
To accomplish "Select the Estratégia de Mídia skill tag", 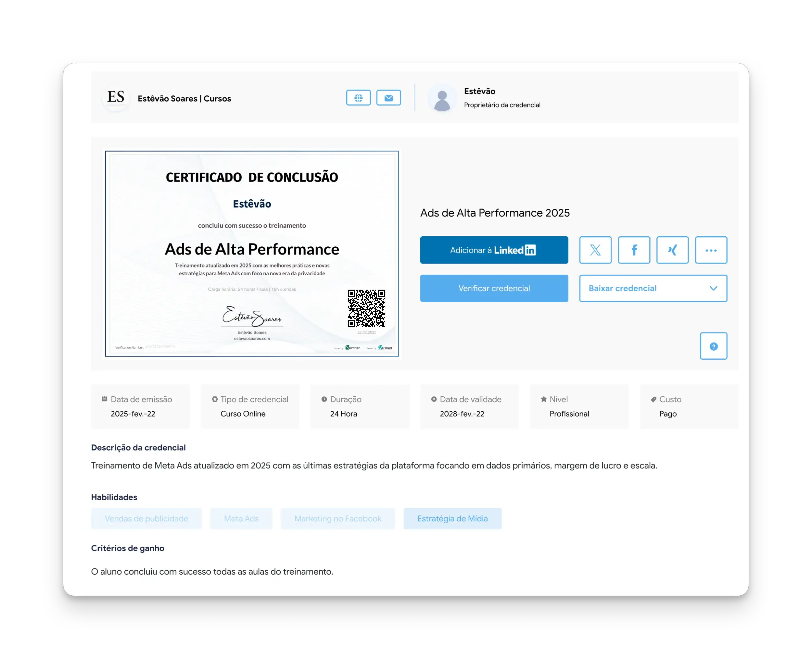I will click(x=452, y=518).
